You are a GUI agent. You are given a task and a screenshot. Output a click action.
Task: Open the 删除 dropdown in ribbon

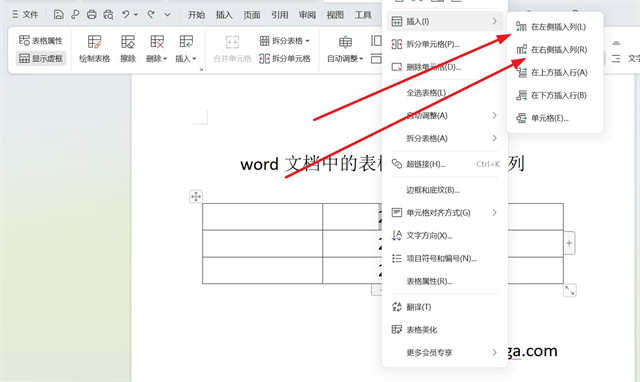[157, 49]
